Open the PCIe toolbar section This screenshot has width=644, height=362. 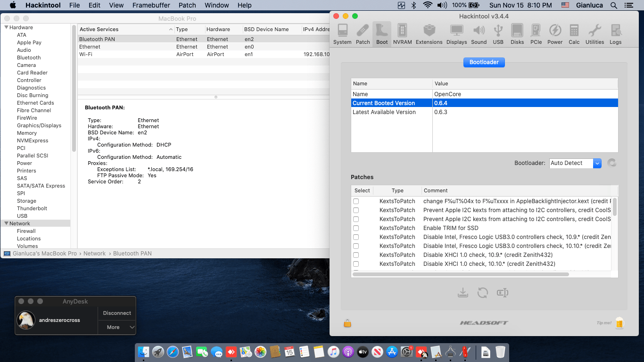click(536, 34)
